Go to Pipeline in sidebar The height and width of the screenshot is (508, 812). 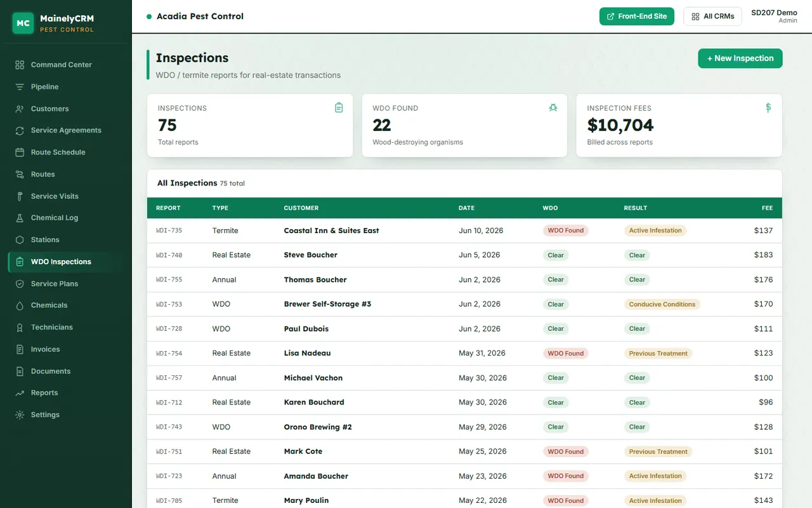coord(66,87)
